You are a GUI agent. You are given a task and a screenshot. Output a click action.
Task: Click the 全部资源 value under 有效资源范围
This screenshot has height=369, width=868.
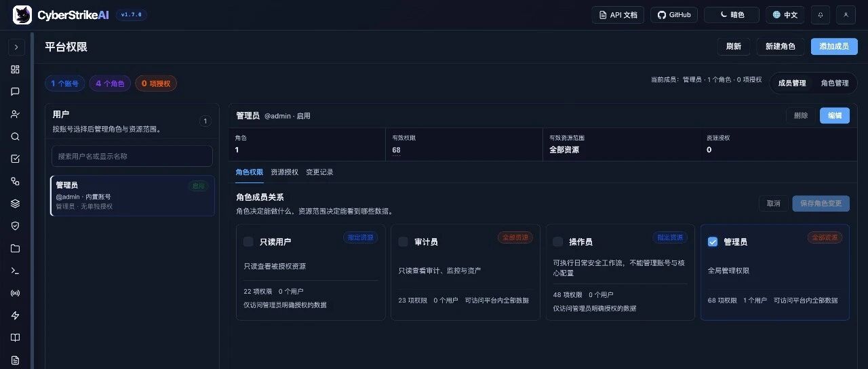564,150
